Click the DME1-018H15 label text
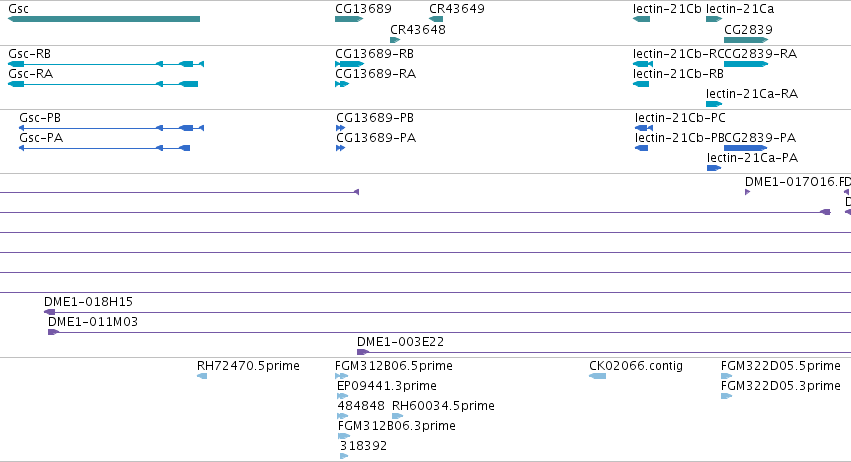The image size is (851, 462). [x=88, y=302]
